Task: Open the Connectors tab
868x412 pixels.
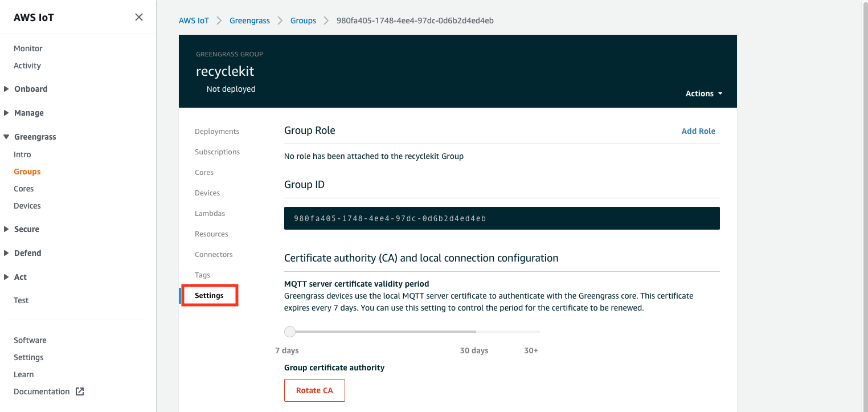Action: pos(214,254)
